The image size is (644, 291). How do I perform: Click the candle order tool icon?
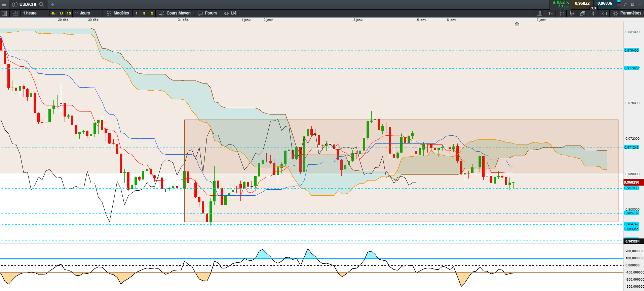594,13
